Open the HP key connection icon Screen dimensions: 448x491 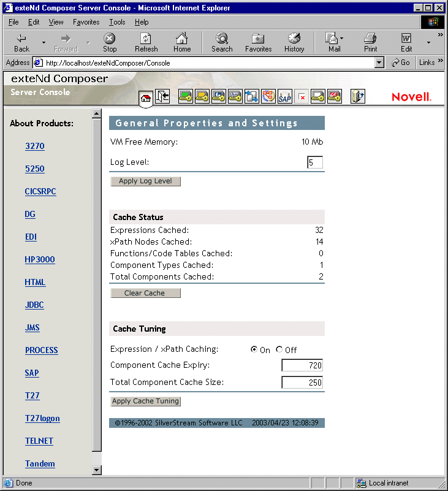(x=235, y=96)
